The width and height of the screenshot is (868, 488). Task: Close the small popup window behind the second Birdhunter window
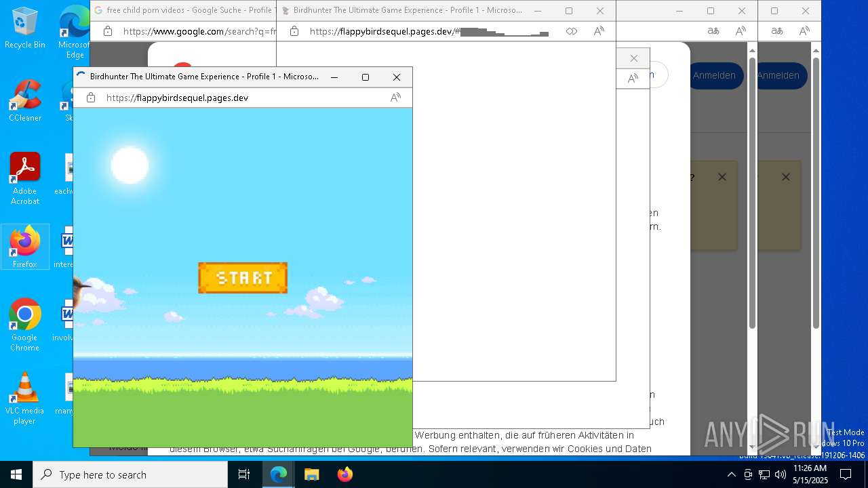[x=634, y=58]
